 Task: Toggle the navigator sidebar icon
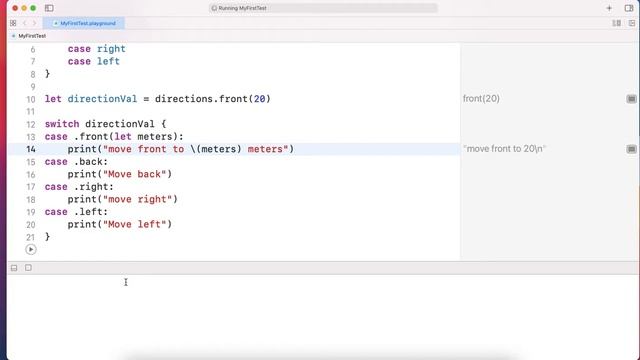coord(49,8)
